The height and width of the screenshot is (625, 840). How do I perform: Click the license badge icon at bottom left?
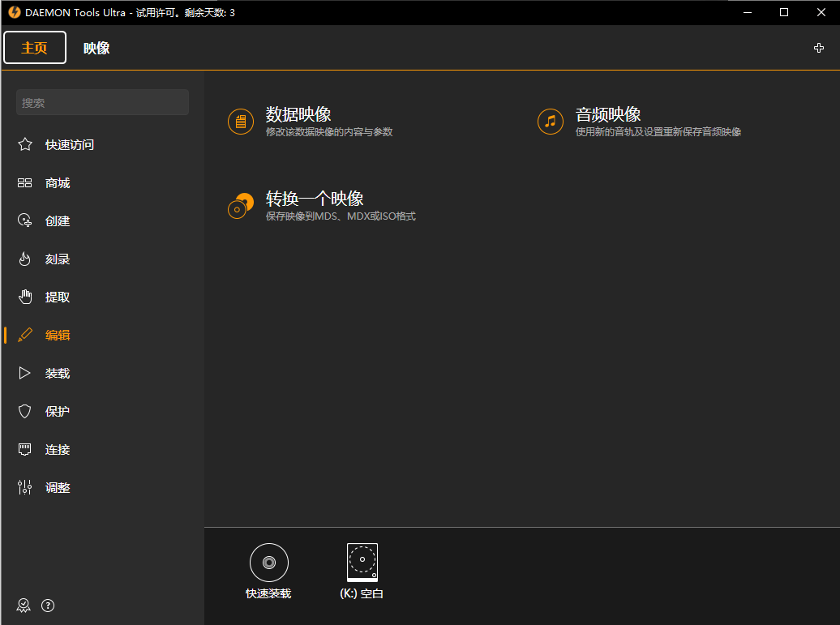pyautogui.click(x=24, y=605)
